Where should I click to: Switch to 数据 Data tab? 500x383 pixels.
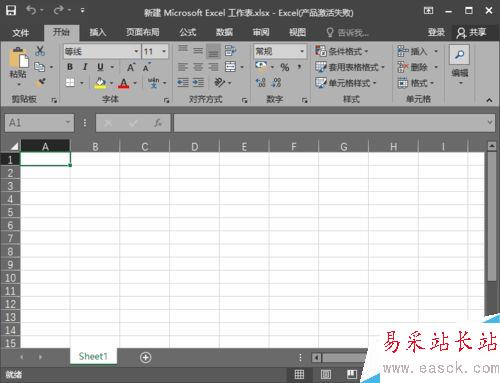[224, 32]
